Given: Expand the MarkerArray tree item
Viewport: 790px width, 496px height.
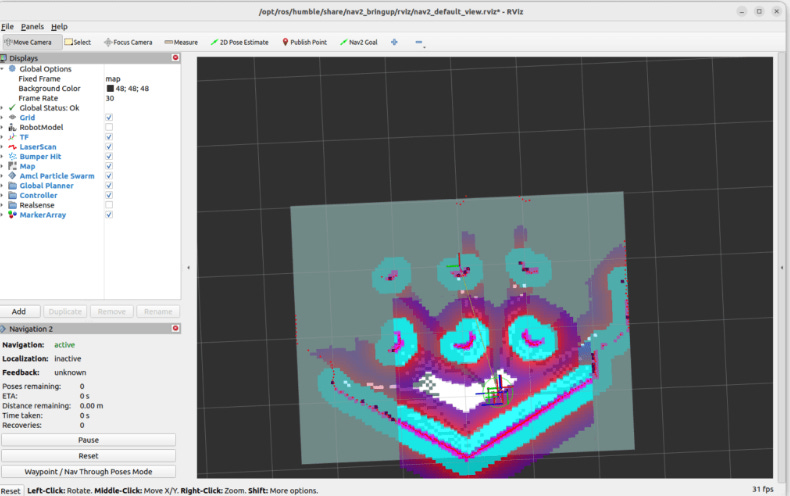Looking at the screenshot, I should (x=2, y=215).
